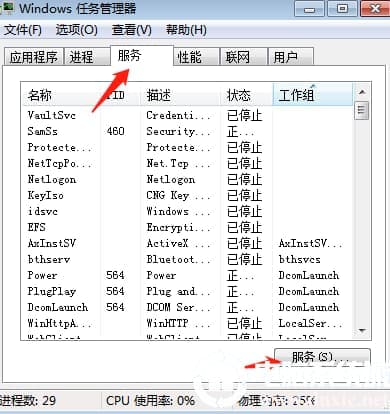Select the 服务 tab
390x414 pixels.
tap(142, 55)
